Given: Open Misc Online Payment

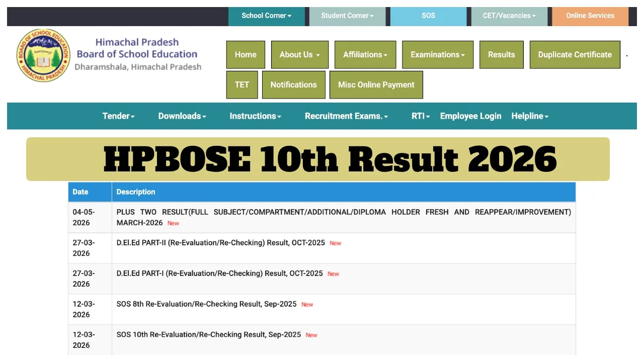Looking at the screenshot, I should click(376, 85).
